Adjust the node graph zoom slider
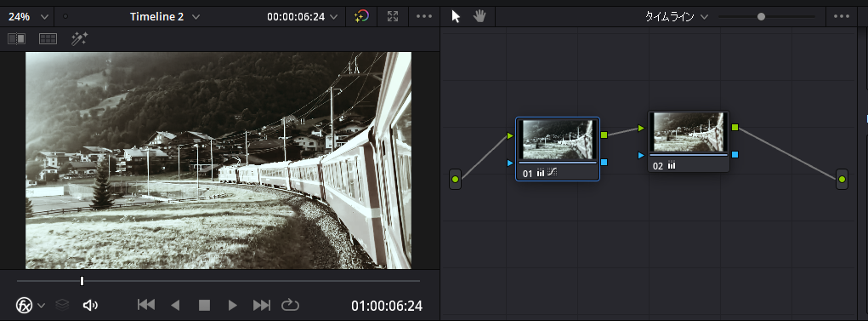868x321 pixels. click(761, 17)
